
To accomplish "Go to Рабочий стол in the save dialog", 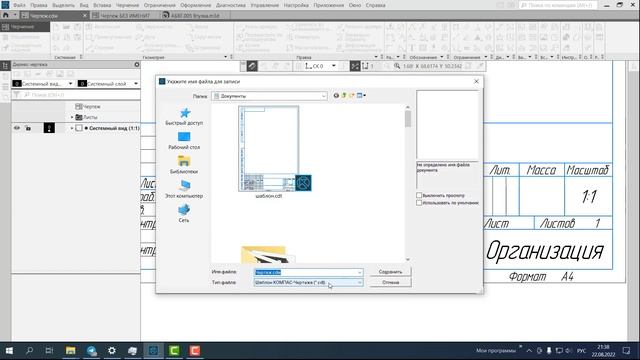I will pyautogui.click(x=184, y=141).
